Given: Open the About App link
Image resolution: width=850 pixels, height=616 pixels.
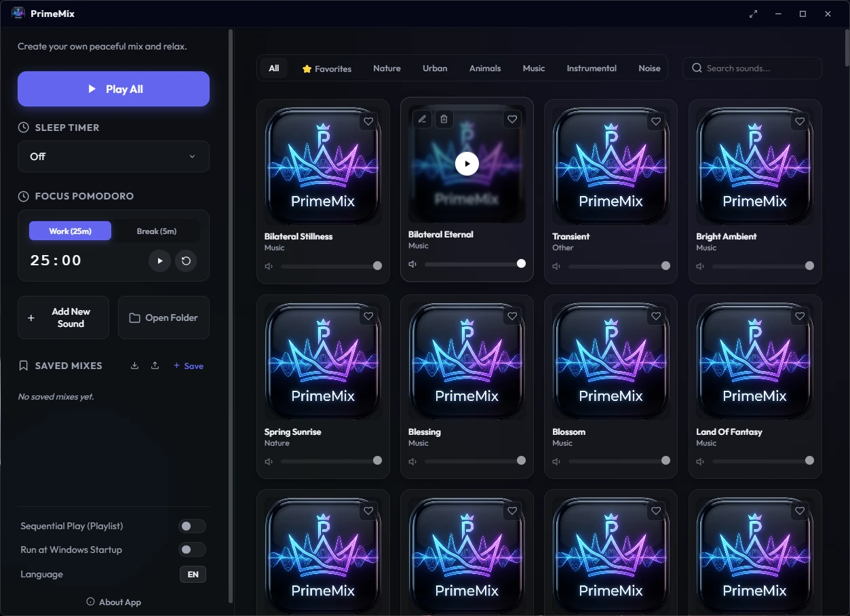Looking at the screenshot, I should point(114,602).
